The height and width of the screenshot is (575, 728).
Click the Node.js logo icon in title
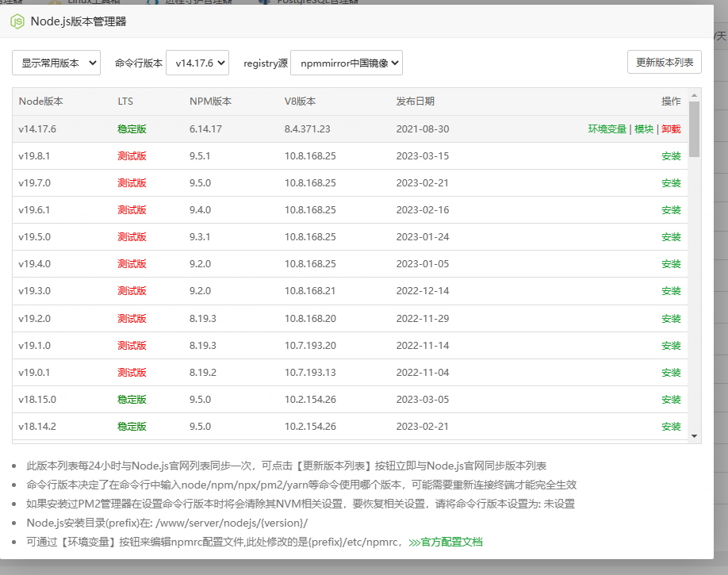[x=17, y=21]
